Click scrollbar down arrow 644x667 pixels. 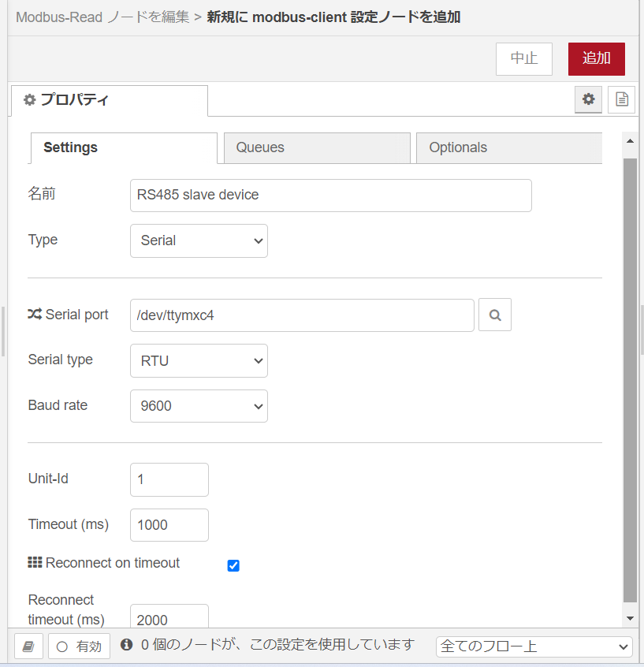coord(630,618)
